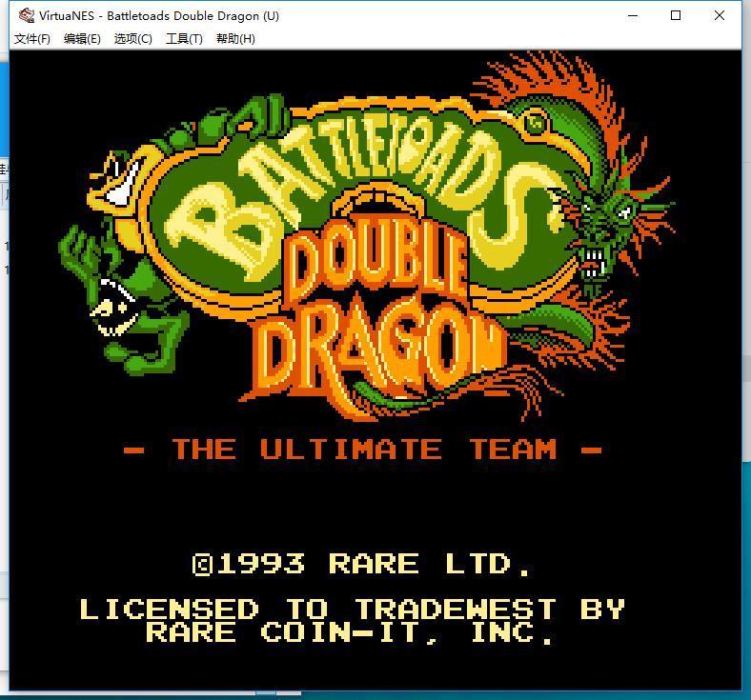The width and height of the screenshot is (751, 700).
Task: Click the '- THE ULTIMATE TEAM -' text
Action: pos(363,450)
